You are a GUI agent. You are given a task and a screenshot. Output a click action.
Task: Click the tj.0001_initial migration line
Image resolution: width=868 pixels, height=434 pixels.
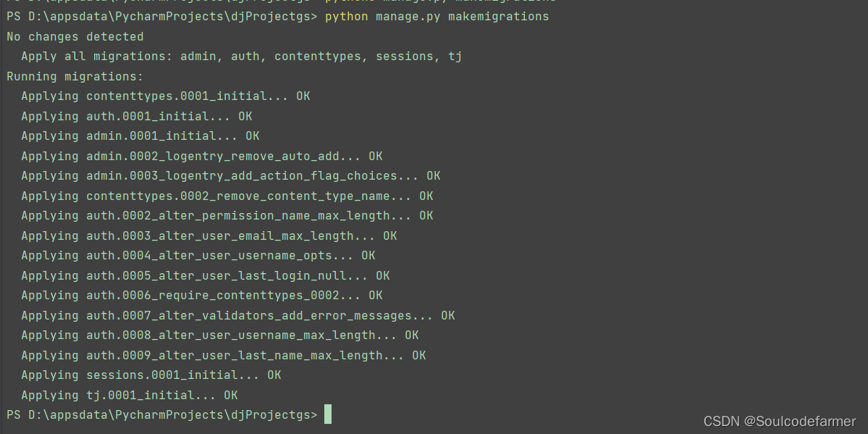pos(130,395)
